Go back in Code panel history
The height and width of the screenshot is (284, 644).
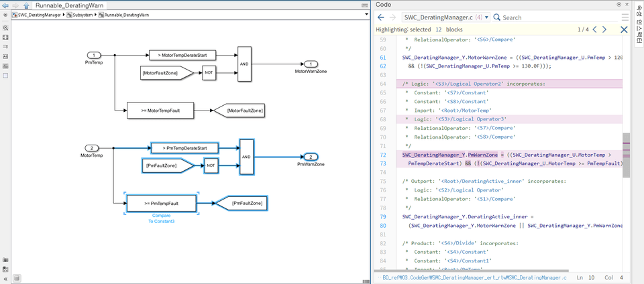381,17
